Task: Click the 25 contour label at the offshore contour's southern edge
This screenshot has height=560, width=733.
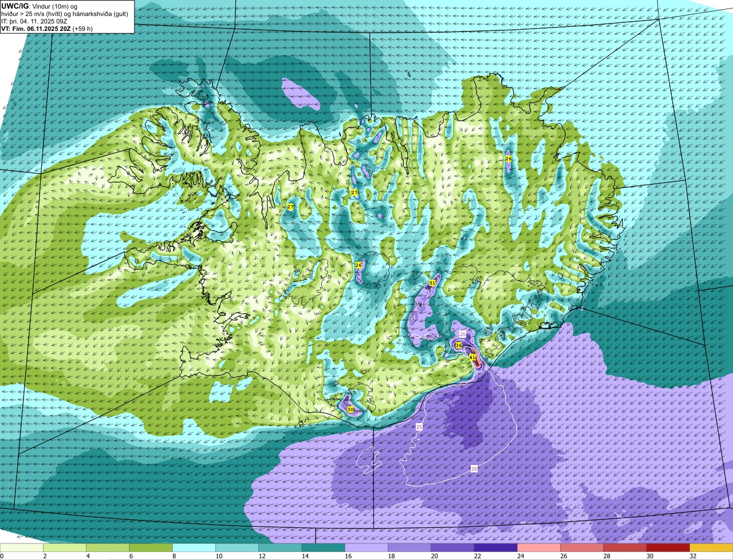Action: tap(474, 468)
